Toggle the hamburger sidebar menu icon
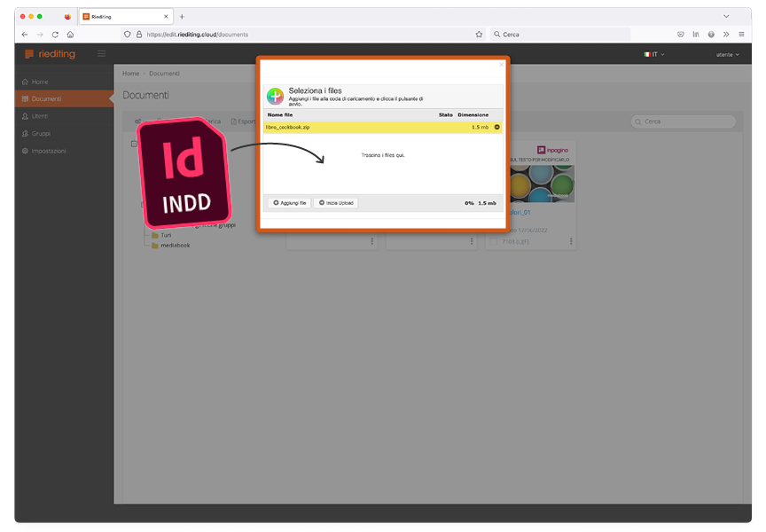 (x=101, y=54)
